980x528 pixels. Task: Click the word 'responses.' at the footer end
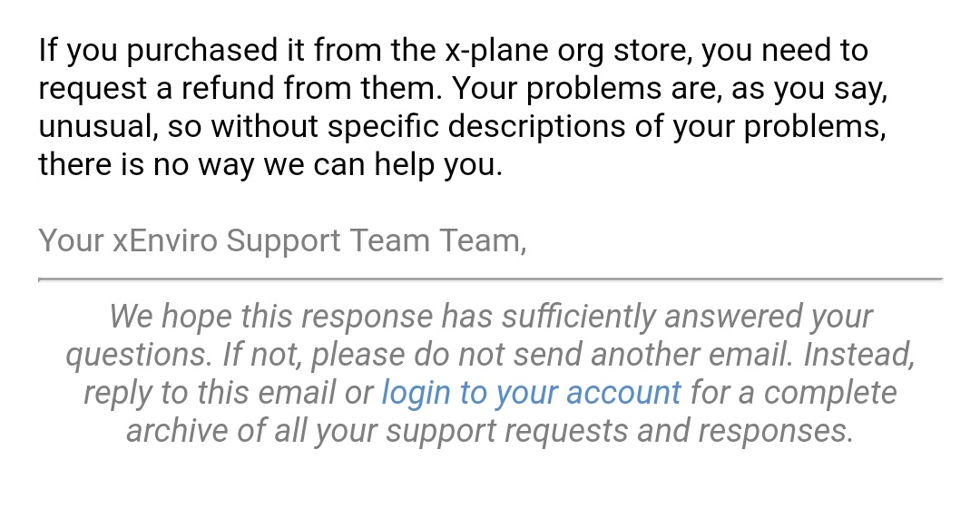point(776,431)
